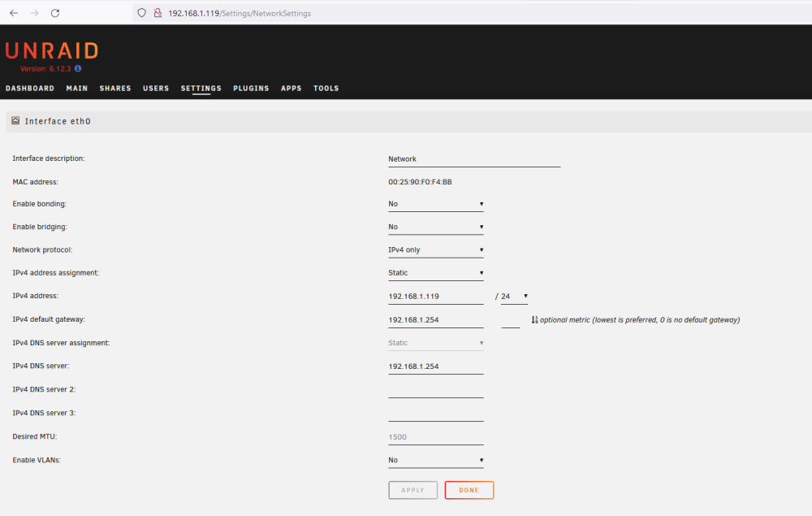Click the IPv4 DNS server 2 field
812x516 pixels.
[x=435, y=389]
